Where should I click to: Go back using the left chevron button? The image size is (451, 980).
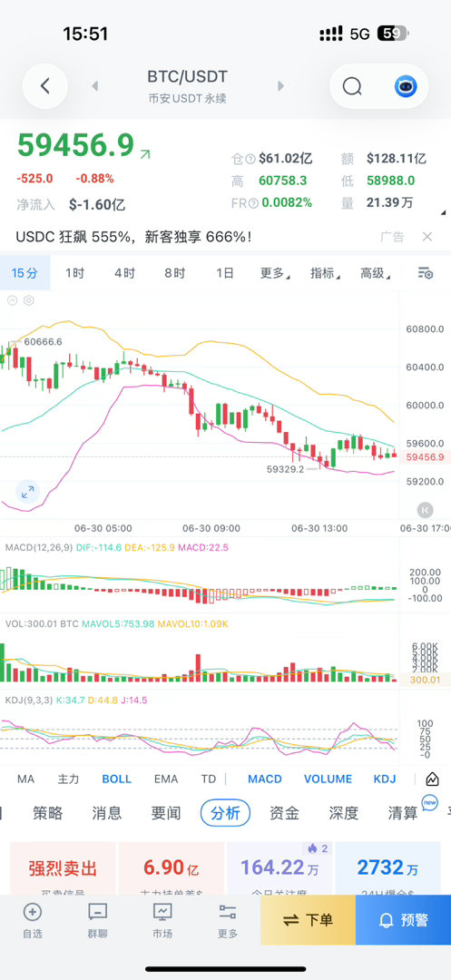[x=45, y=86]
